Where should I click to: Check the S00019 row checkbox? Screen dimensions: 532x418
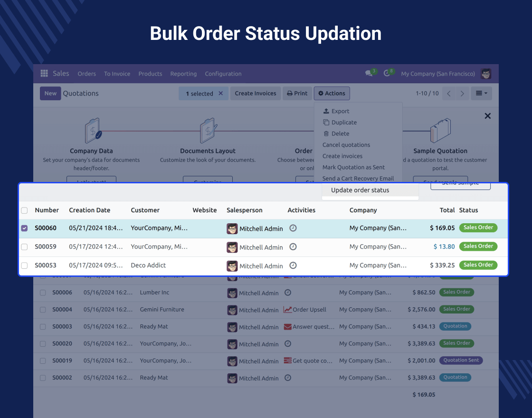[43, 361]
